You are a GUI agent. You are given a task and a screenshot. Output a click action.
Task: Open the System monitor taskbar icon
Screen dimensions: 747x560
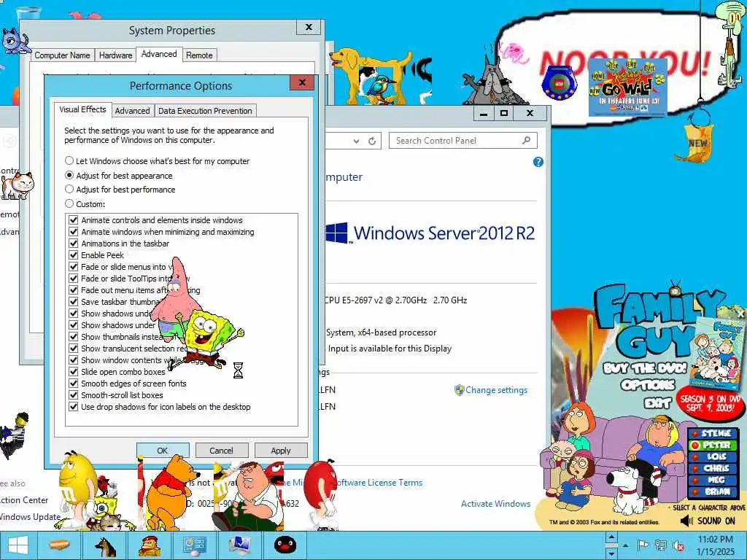pyautogui.click(x=239, y=545)
